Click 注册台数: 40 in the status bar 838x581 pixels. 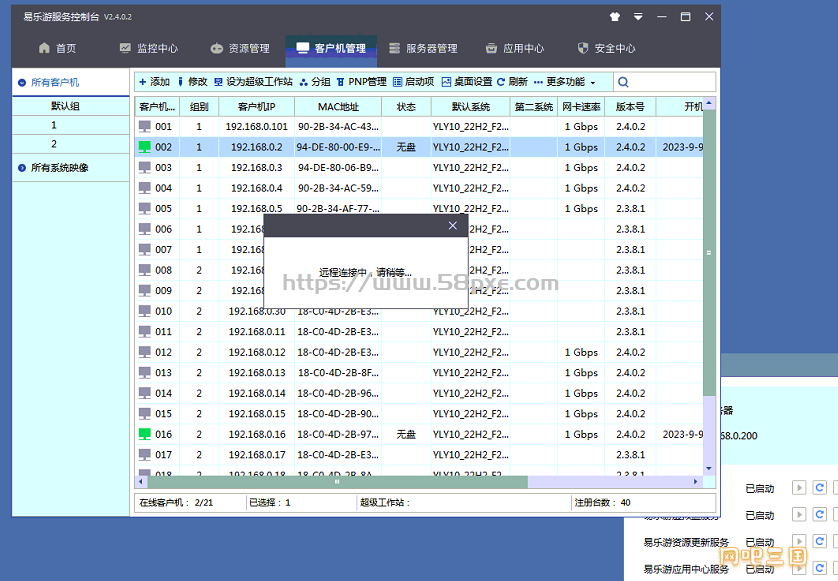click(602, 502)
